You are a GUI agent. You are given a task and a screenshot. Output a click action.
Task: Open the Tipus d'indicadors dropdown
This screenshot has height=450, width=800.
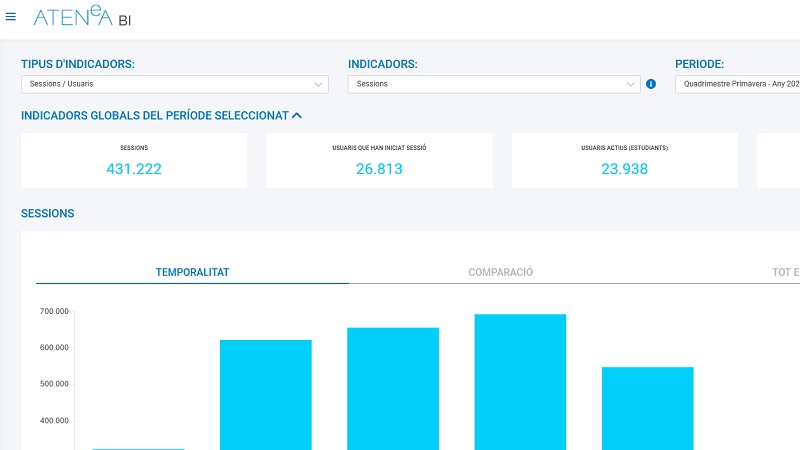pos(175,84)
